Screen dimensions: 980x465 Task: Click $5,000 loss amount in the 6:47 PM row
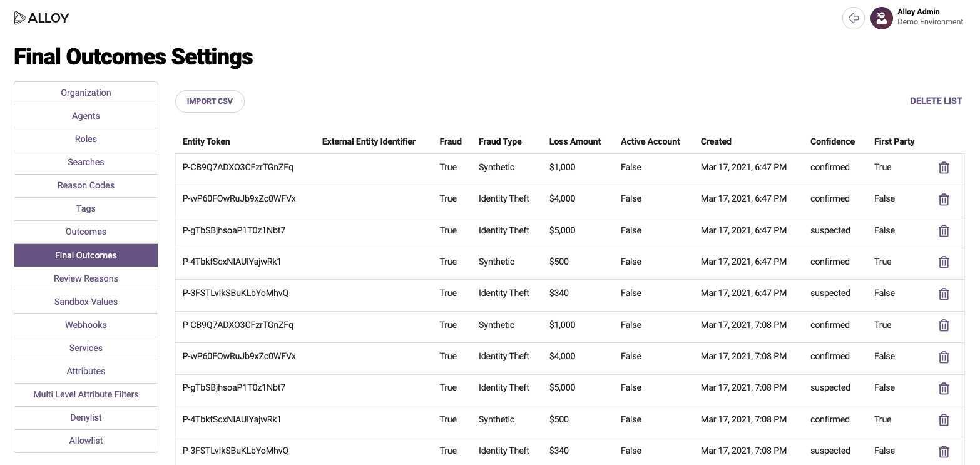[x=562, y=230]
